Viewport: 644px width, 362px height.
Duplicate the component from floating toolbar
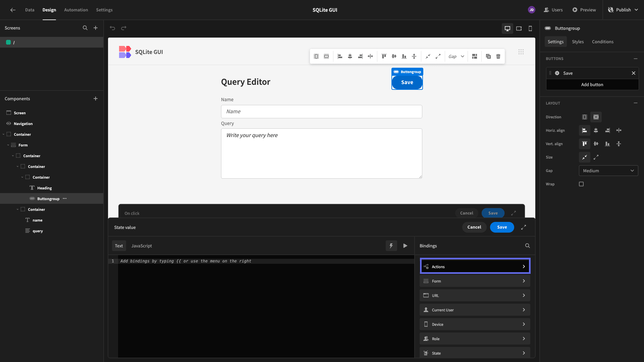point(488,56)
